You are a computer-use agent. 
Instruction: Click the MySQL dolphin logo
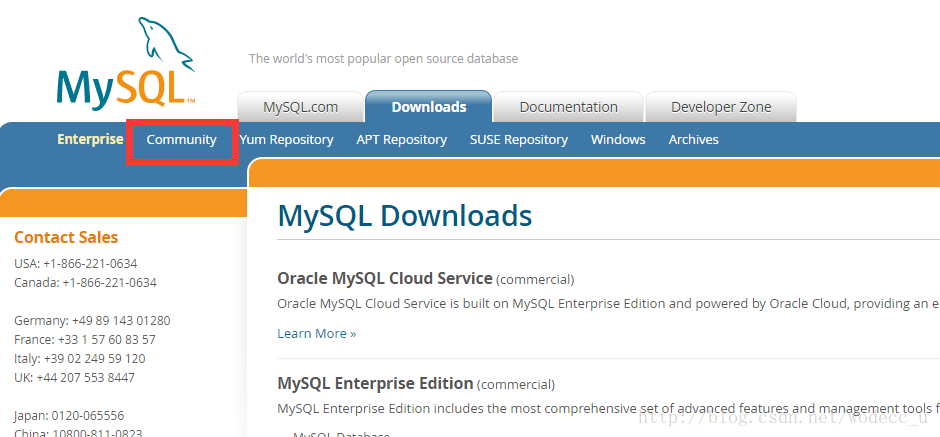pos(126,63)
